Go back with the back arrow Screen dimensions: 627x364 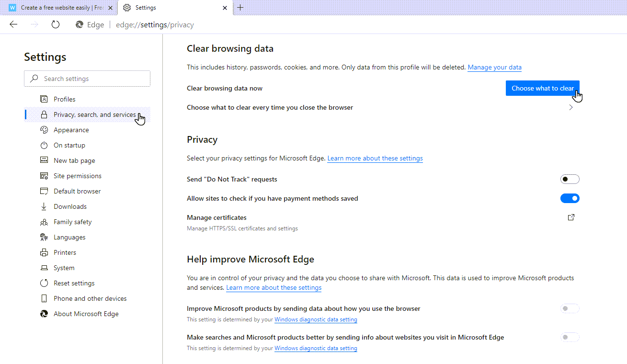(13, 24)
